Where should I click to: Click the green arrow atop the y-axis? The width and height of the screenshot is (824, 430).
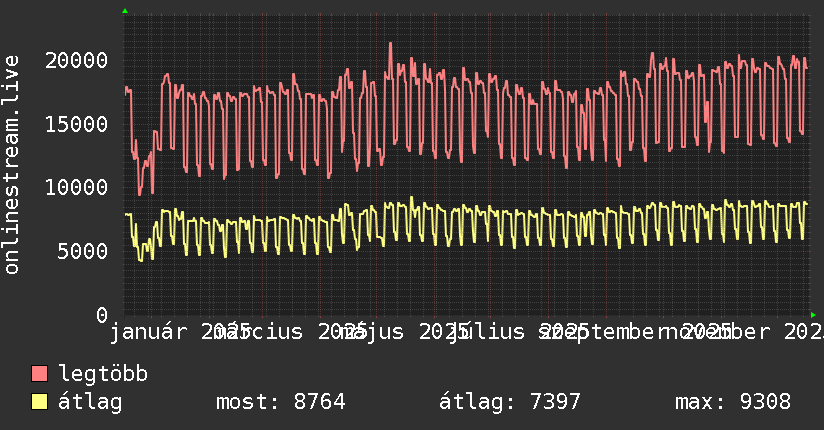(x=125, y=11)
